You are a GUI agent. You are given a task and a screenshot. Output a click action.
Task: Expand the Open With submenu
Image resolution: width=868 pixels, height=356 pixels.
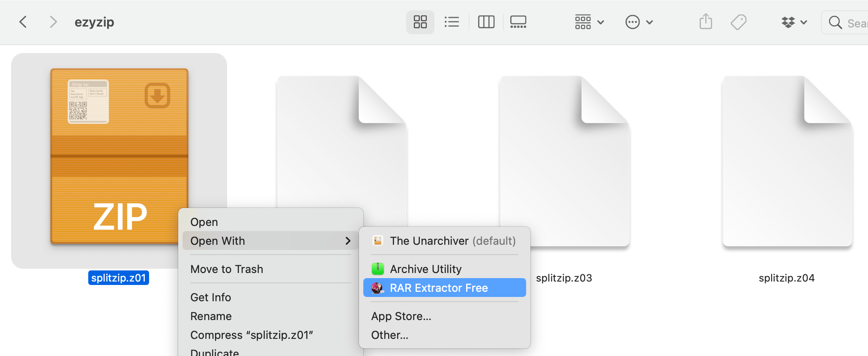271,241
